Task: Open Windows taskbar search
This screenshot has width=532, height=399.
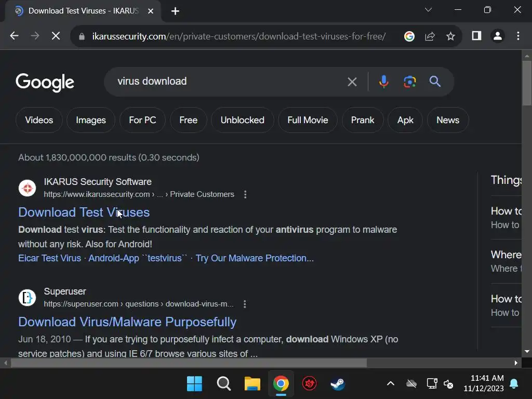Action: click(x=223, y=384)
